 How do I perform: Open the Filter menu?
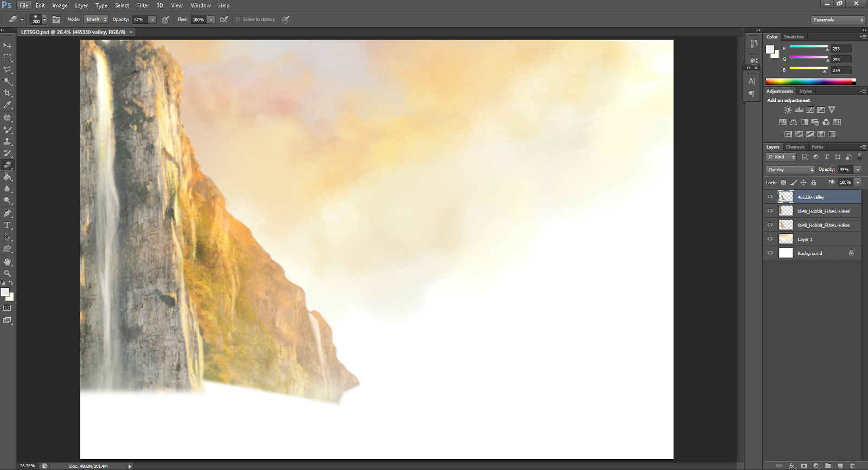143,5
